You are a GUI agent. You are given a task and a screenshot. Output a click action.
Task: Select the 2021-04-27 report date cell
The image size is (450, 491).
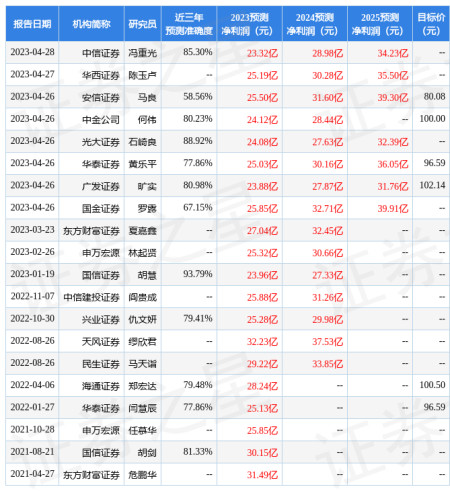tap(32, 474)
